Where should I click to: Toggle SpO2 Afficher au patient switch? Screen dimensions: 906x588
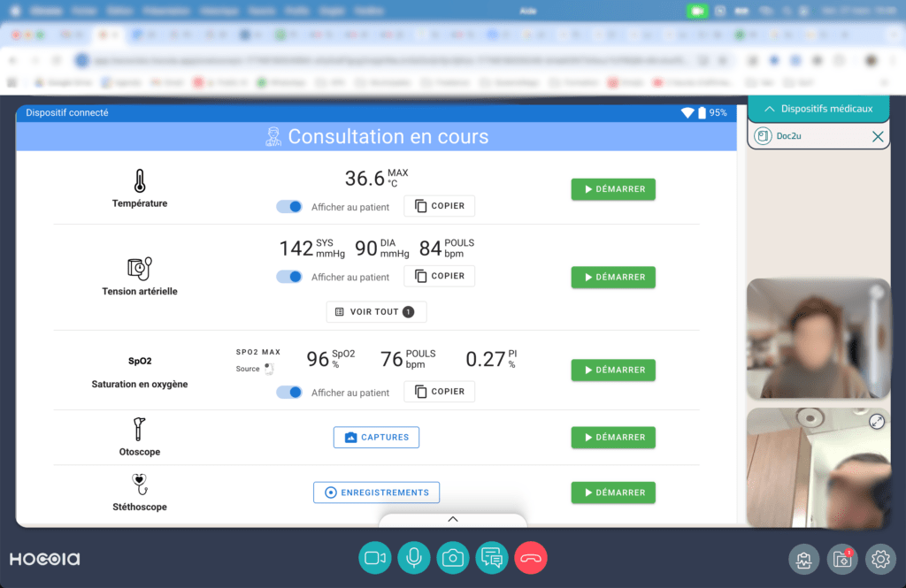[x=289, y=393]
